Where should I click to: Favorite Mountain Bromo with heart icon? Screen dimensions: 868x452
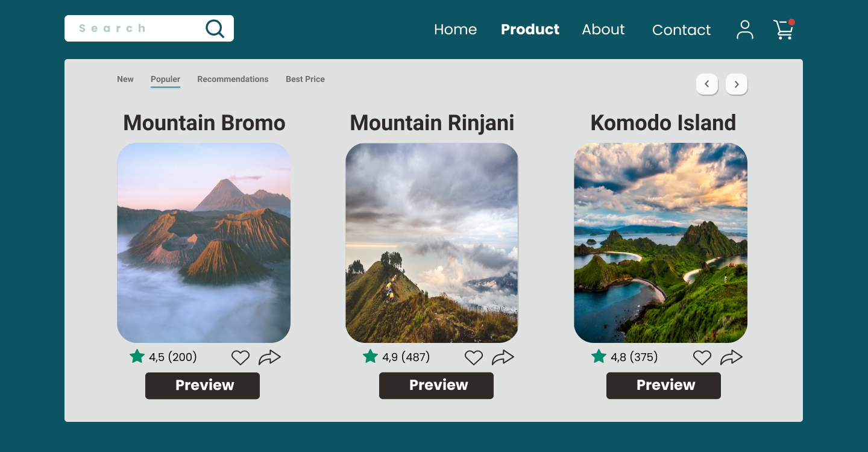click(x=241, y=358)
